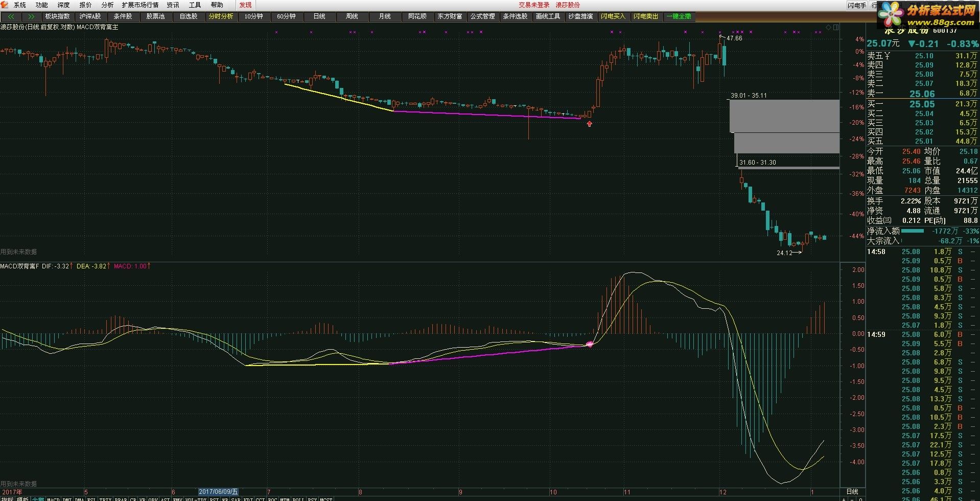Select the 月线 period
The width and height of the screenshot is (980, 501).
click(384, 16)
